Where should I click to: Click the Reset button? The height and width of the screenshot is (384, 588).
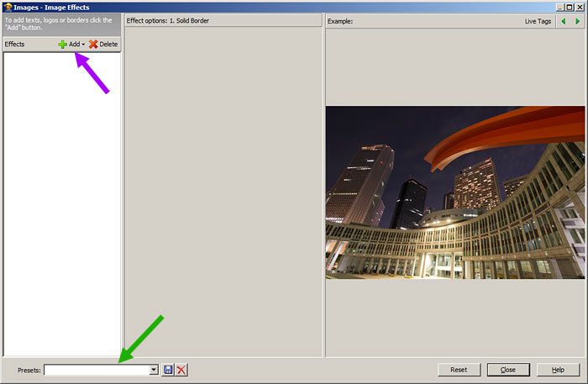click(459, 370)
